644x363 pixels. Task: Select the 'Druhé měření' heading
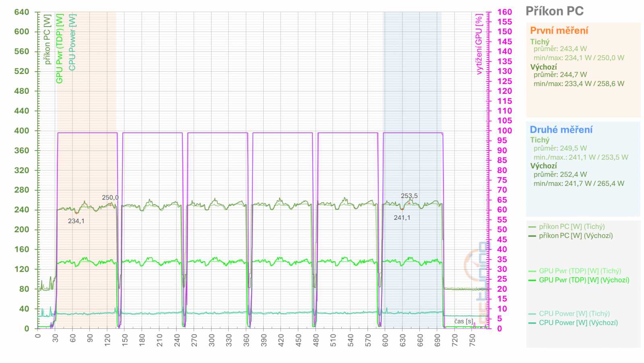561,130
